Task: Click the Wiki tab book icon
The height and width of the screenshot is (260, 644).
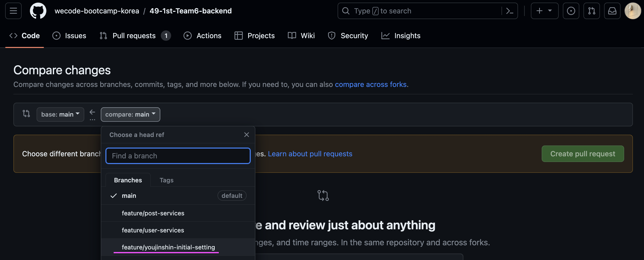Action: [x=292, y=36]
